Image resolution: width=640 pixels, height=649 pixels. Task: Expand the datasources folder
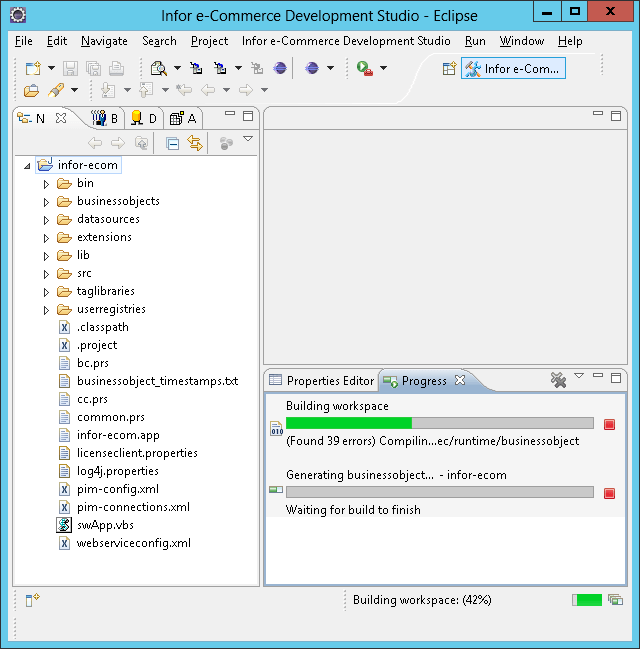[x=46, y=219]
